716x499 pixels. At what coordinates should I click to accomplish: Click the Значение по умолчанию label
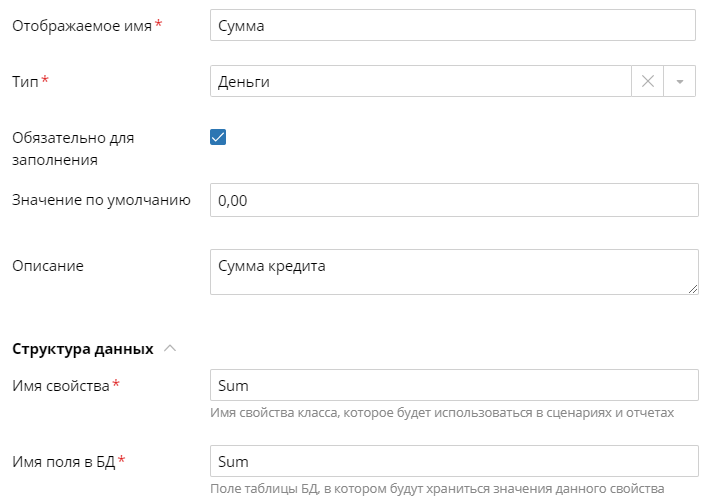click(x=100, y=200)
